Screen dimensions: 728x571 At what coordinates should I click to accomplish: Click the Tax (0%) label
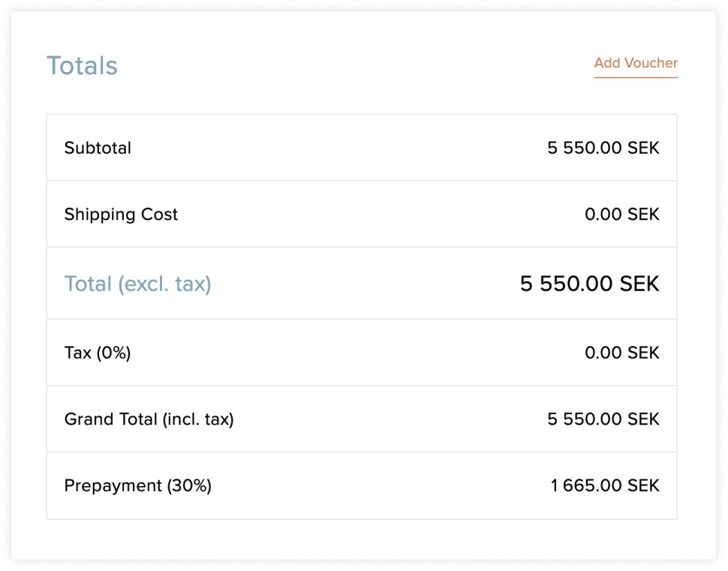point(98,353)
